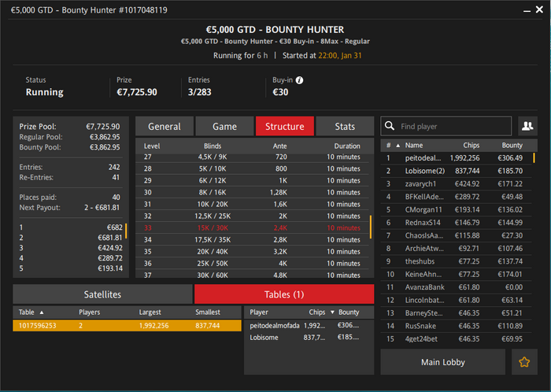
Task: Select player ChaosIsAa... in the ranking
Action: 456,235
